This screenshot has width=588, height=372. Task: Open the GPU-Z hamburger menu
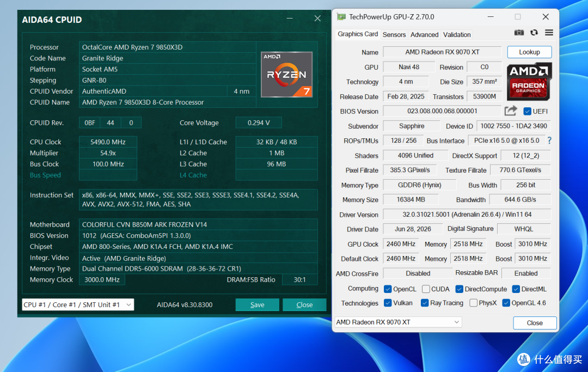click(x=549, y=33)
